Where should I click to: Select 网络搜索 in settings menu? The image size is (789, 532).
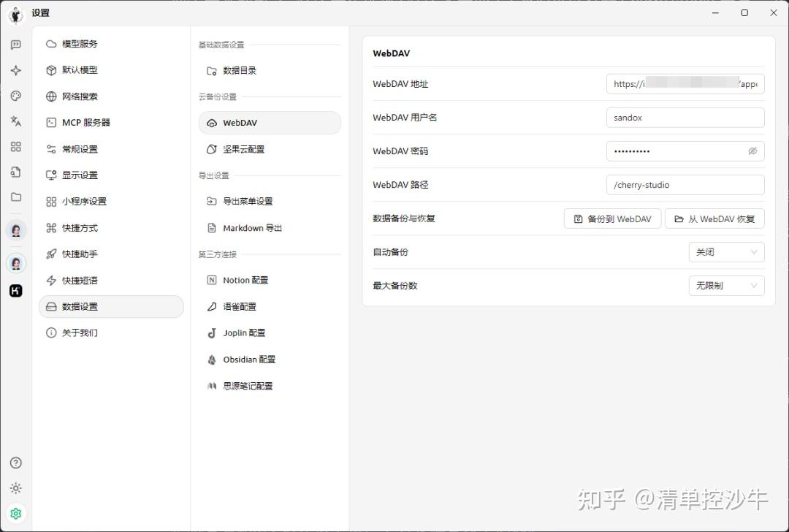[x=111, y=96]
